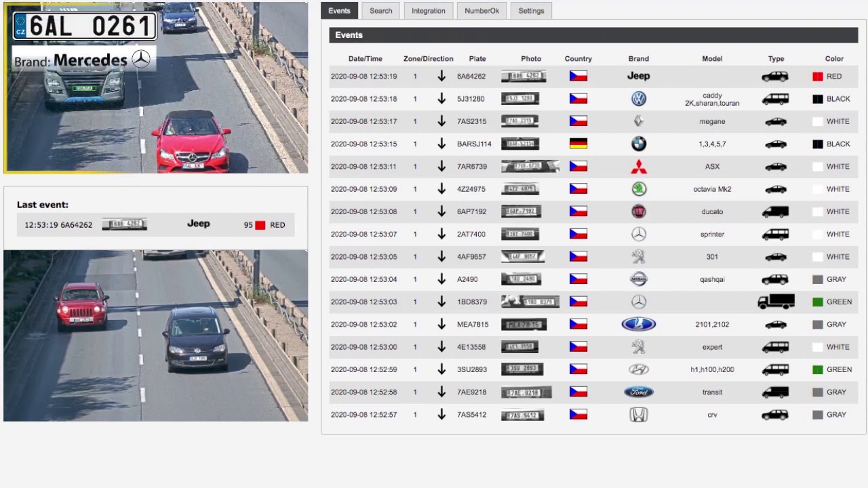Click the Honda logo in row 7AS5412
868x488 pixels.
(x=639, y=415)
